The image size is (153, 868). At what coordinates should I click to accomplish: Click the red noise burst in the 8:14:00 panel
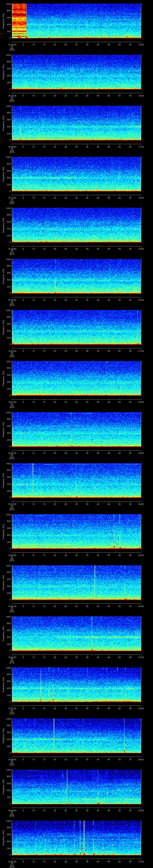(19, 21)
